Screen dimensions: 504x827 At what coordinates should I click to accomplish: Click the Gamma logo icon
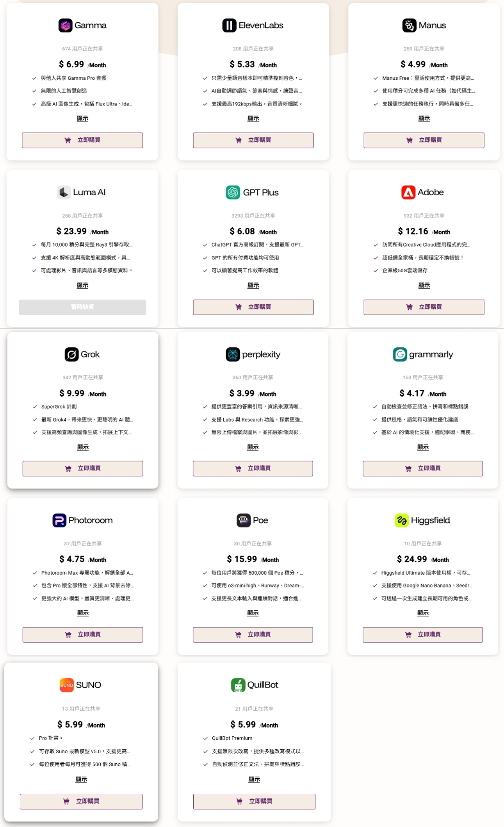(x=66, y=25)
